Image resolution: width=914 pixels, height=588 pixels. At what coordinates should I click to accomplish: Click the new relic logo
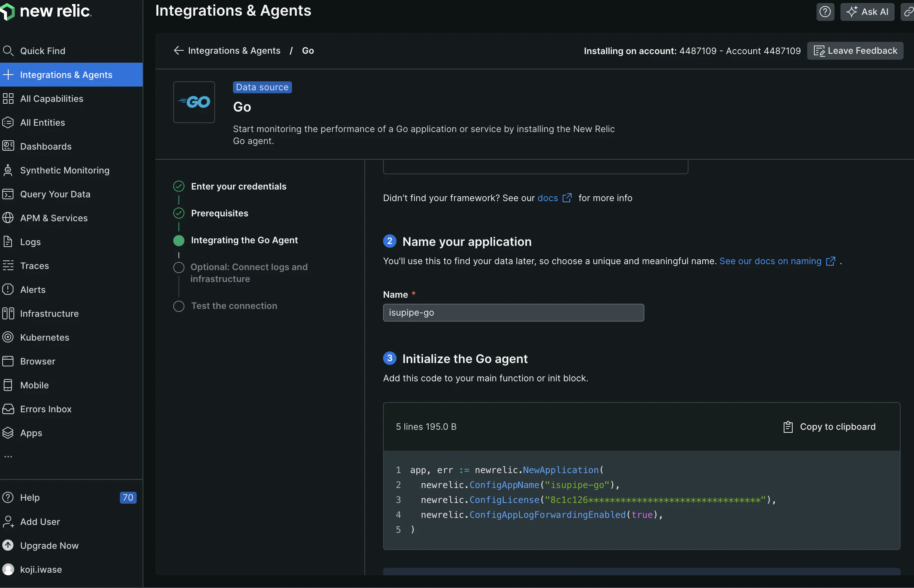(46, 12)
